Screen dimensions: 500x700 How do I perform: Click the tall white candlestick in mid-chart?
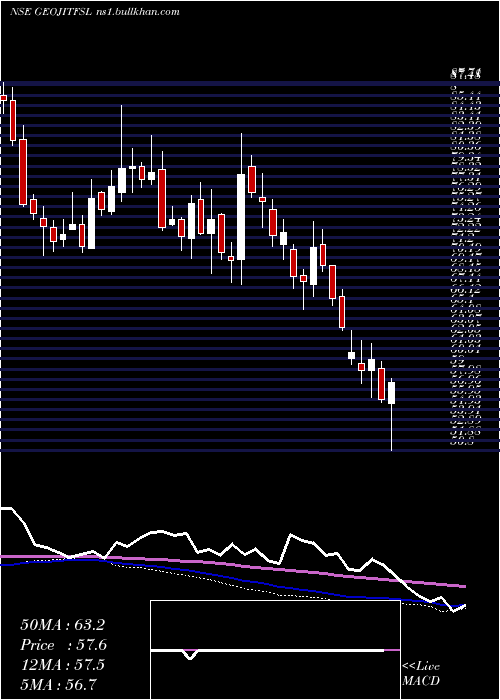coord(241,209)
